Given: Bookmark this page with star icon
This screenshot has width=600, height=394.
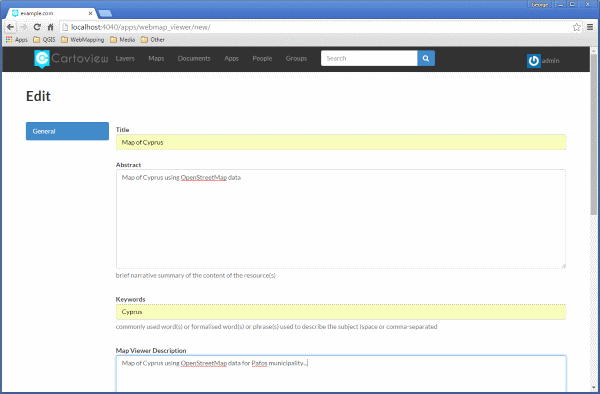Looking at the screenshot, I should pos(576,27).
